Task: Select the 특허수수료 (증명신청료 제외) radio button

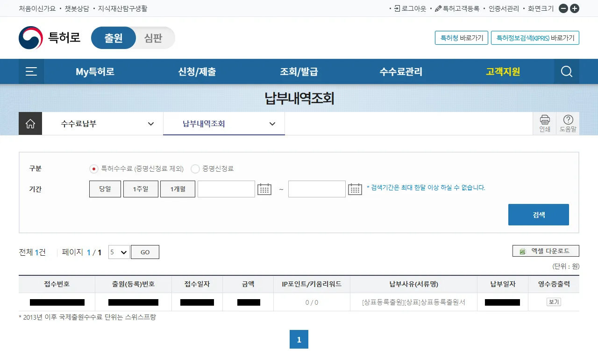Action: 94,169
